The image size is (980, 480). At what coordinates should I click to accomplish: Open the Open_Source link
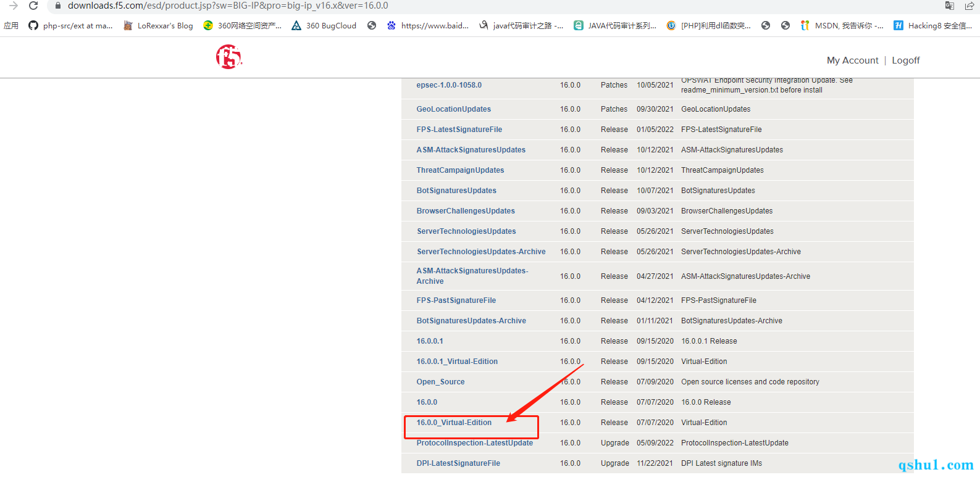pyautogui.click(x=440, y=382)
